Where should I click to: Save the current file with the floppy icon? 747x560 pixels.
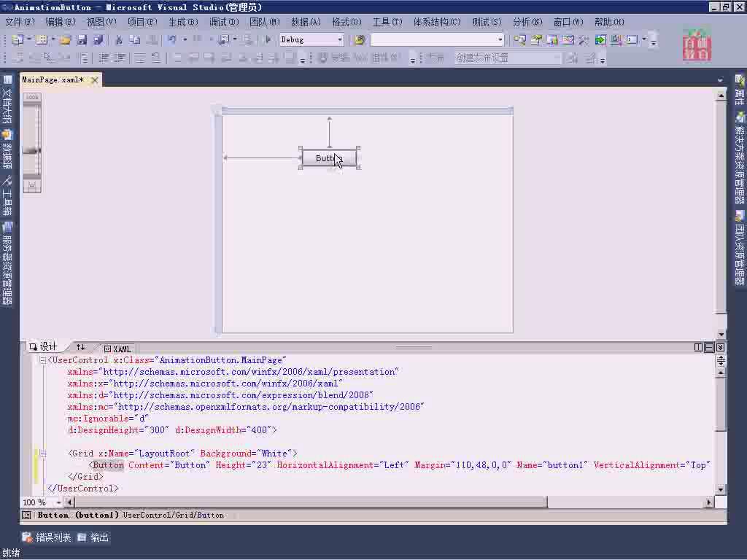coord(82,40)
